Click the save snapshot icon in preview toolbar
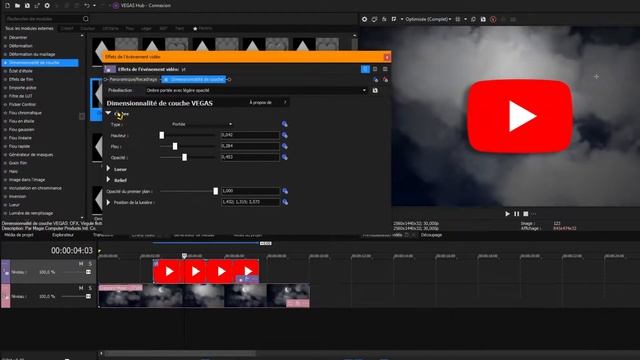The height and width of the screenshot is (360, 640). [x=483, y=19]
